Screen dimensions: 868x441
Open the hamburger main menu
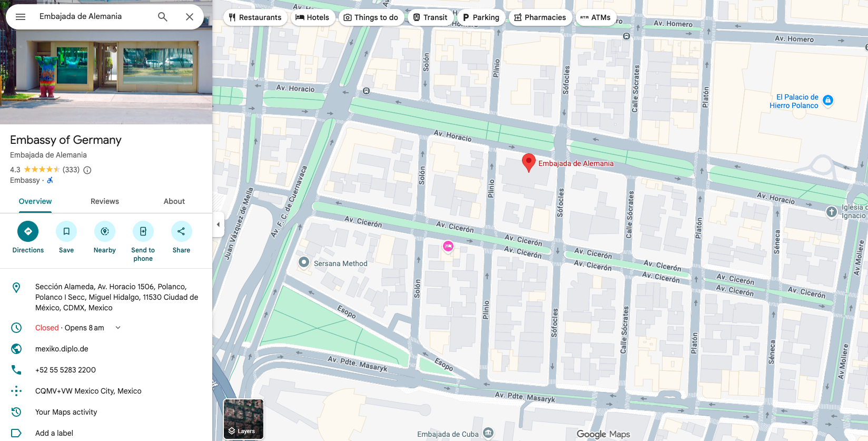tap(21, 17)
